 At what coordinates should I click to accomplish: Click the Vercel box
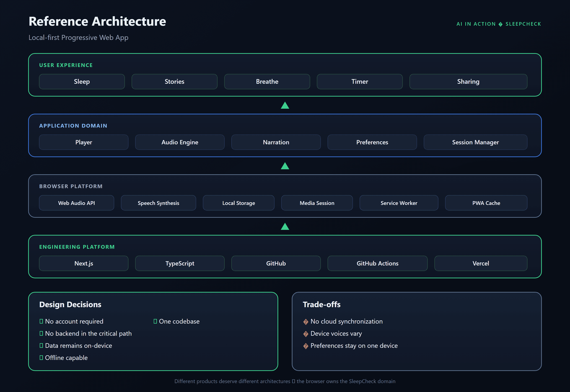click(481, 263)
